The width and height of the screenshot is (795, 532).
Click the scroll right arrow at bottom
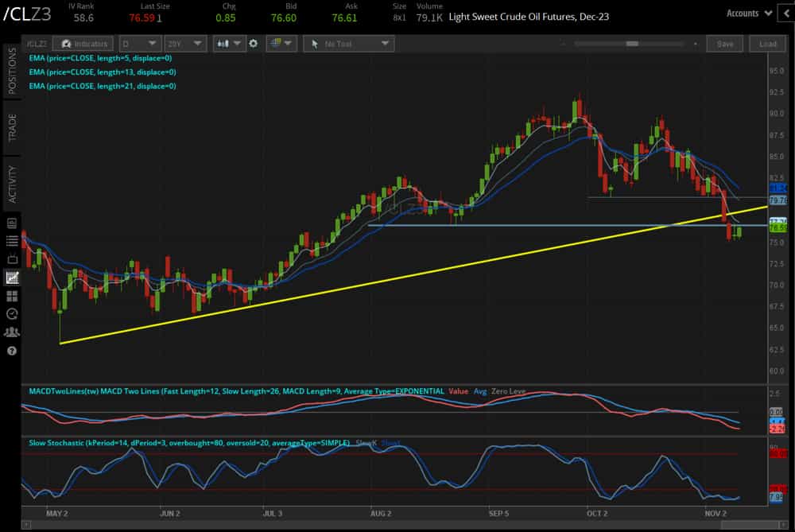783,525
